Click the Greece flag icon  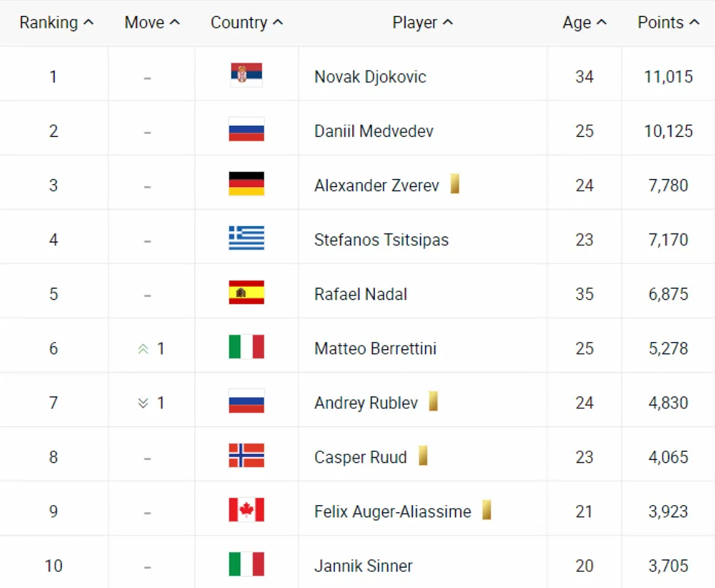pyautogui.click(x=246, y=238)
